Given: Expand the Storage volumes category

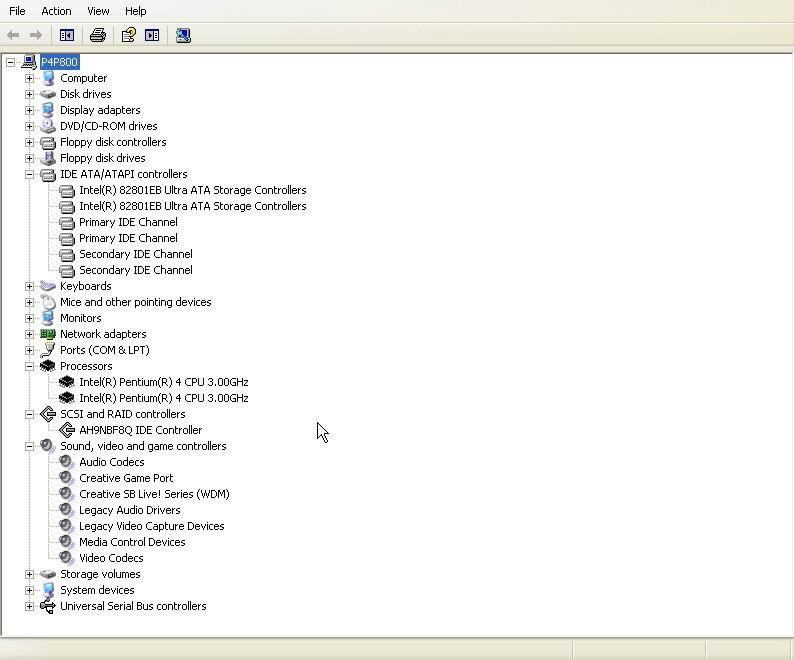Looking at the screenshot, I should (x=29, y=574).
